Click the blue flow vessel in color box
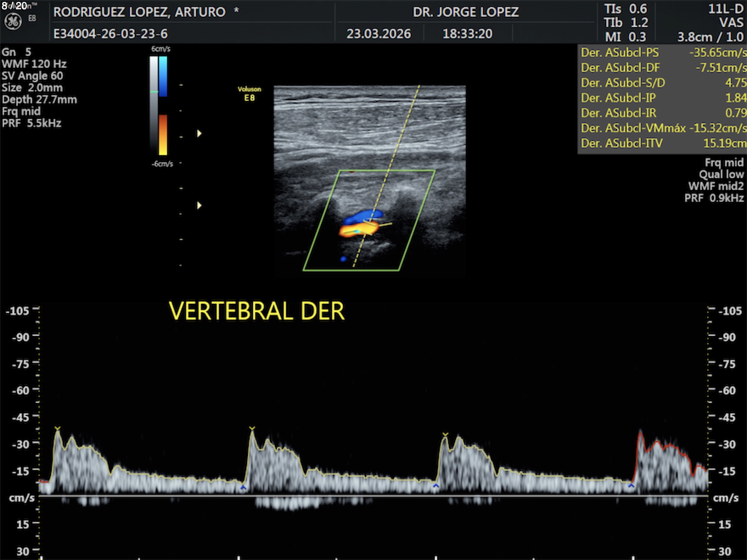 362,216
